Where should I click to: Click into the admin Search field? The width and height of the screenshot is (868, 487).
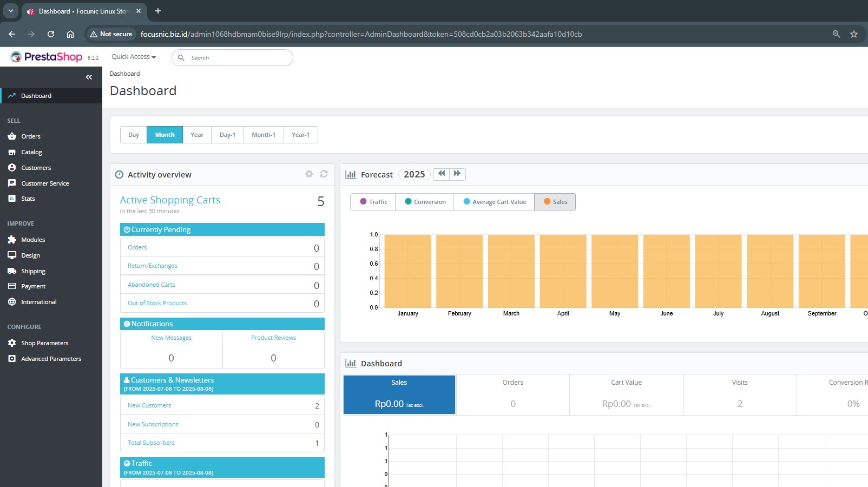click(238, 58)
